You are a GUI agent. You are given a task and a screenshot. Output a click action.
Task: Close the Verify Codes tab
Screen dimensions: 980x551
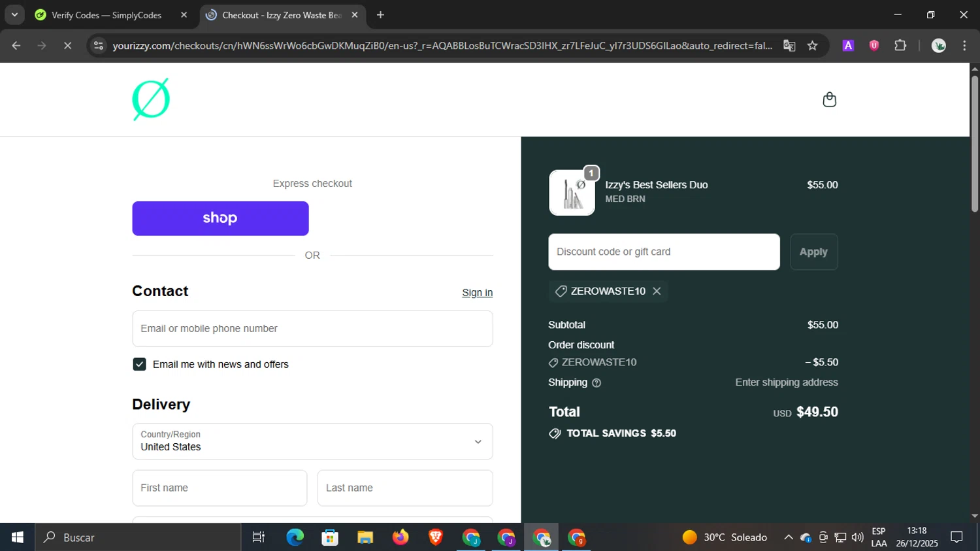click(x=184, y=15)
